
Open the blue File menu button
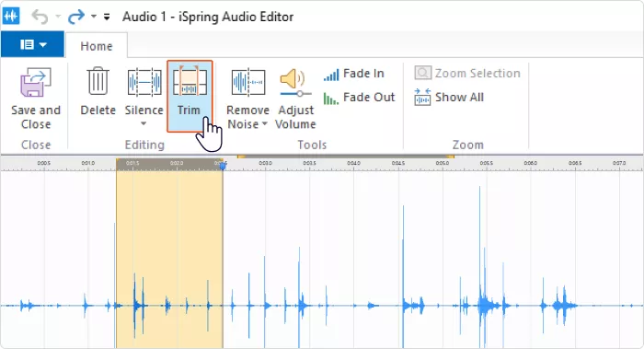coord(32,44)
